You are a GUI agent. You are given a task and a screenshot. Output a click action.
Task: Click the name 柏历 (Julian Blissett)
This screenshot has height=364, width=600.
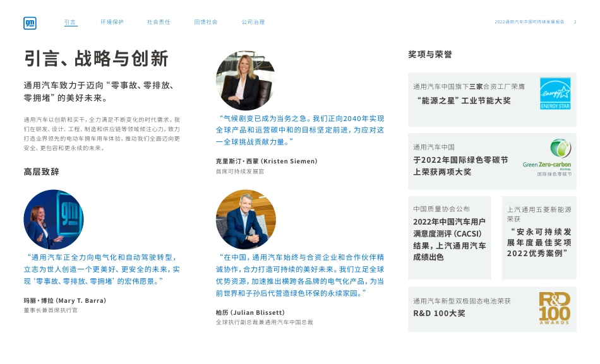(x=250, y=312)
